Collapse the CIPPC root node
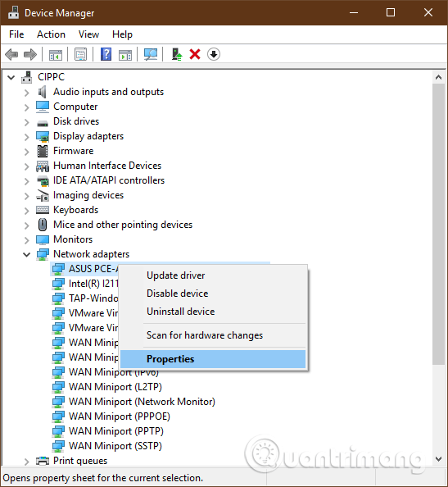Image resolution: width=448 pixels, height=487 pixels. [11, 77]
